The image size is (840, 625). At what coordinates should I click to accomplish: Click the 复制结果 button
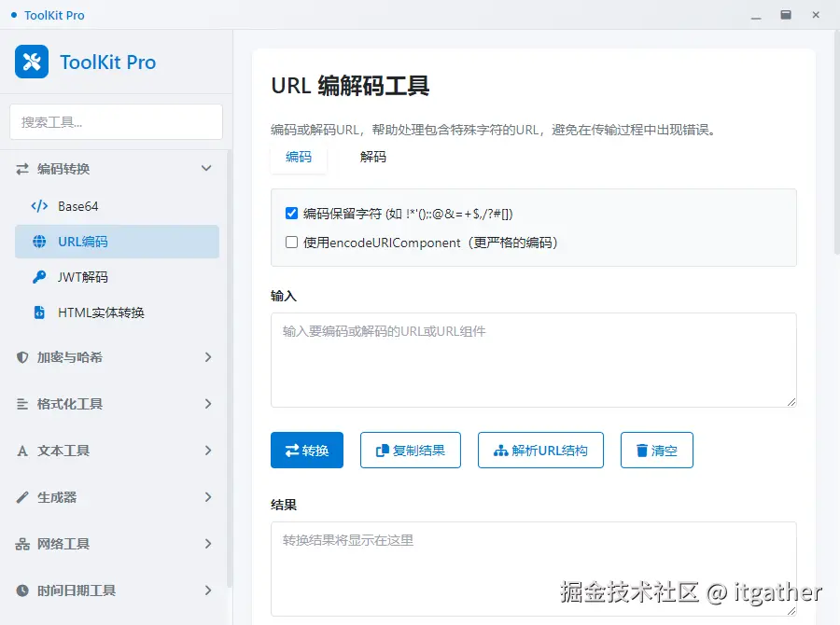[411, 450]
